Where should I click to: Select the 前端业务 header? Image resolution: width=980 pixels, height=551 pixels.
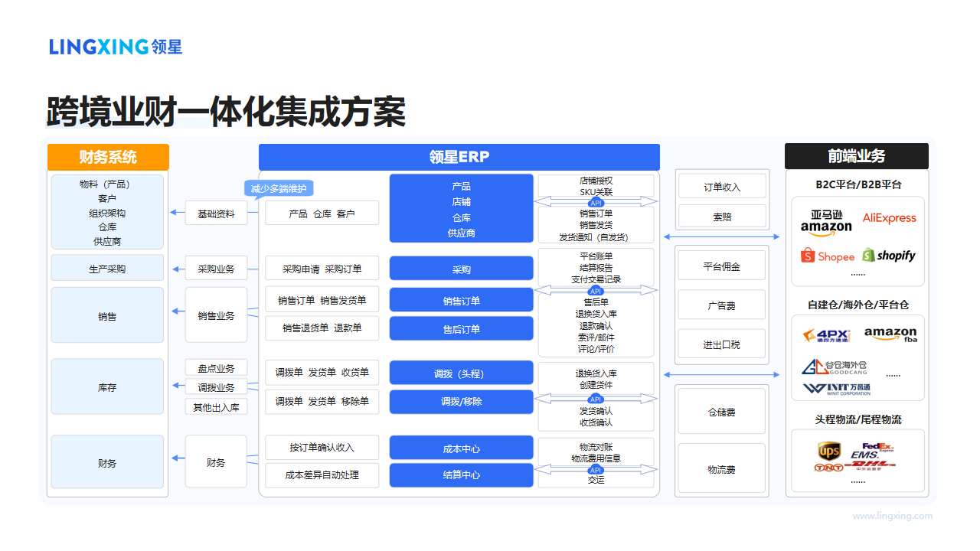pos(856,156)
